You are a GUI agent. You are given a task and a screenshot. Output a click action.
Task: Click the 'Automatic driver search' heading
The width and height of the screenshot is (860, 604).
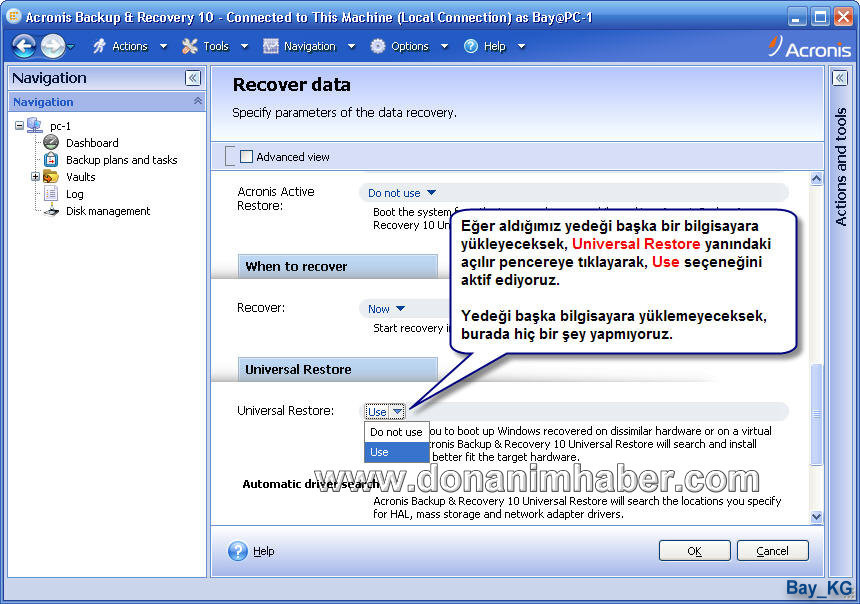311,484
